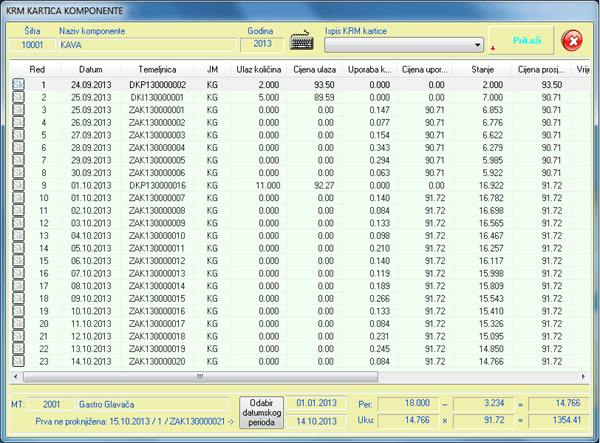The image size is (600, 443).
Task: Click the start date field 01.01.2013
Action: pyautogui.click(x=316, y=402)
